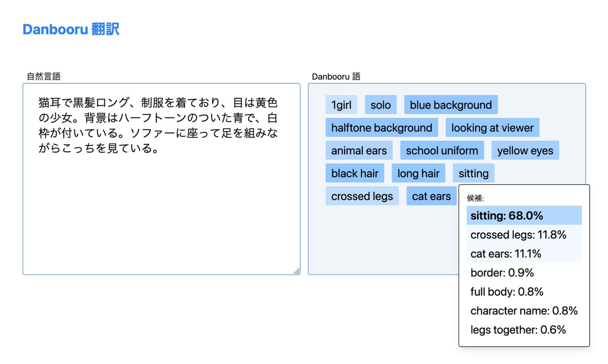This screenshot has width=608, height=364.
Task: Pick candidate full body: 0.8%
Action: (x=524, y=292)
